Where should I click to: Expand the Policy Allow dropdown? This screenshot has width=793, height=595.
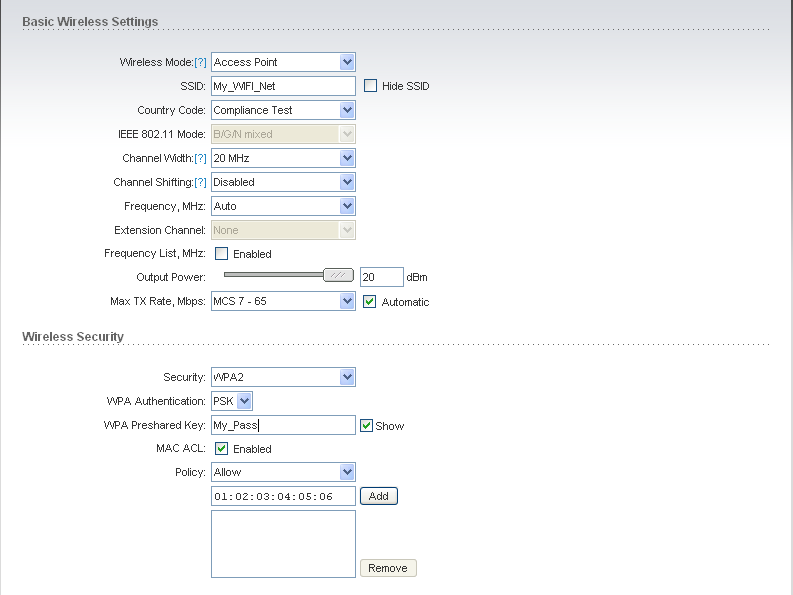[x=283, y=472]
